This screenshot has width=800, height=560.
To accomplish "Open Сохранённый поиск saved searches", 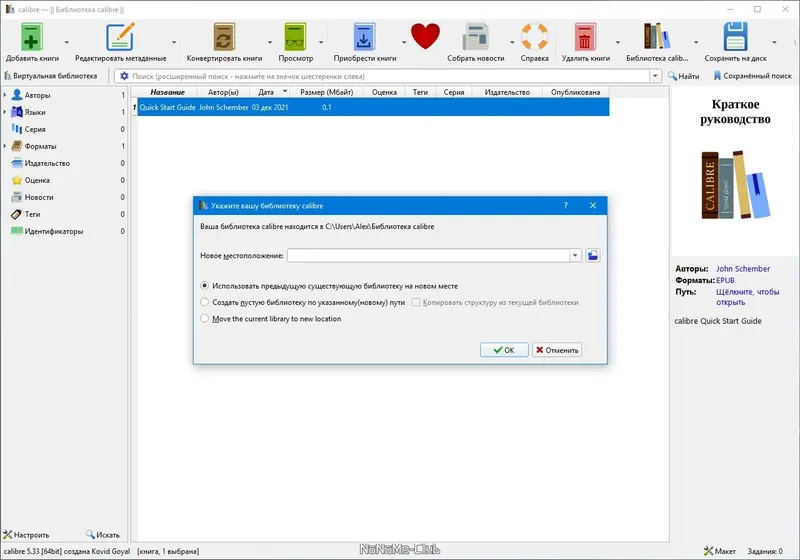I will tap(753, 76).
